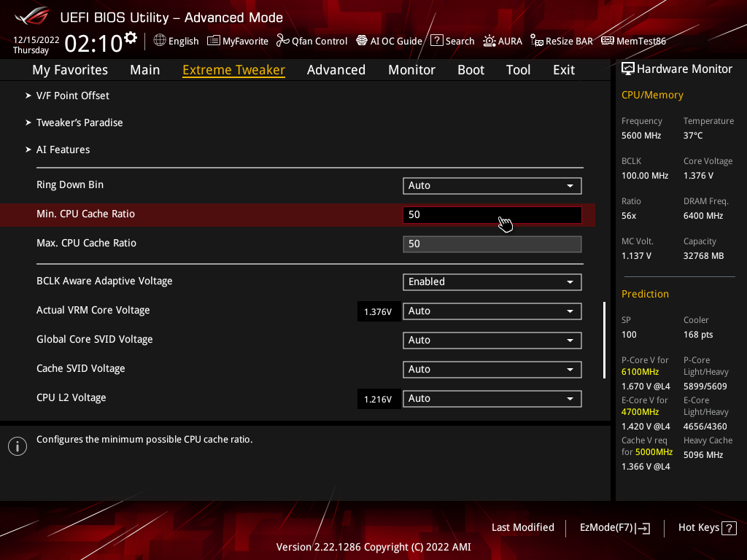Click the Hardware Monitor display icon
The image size is (747, 560).
[628, 69]
